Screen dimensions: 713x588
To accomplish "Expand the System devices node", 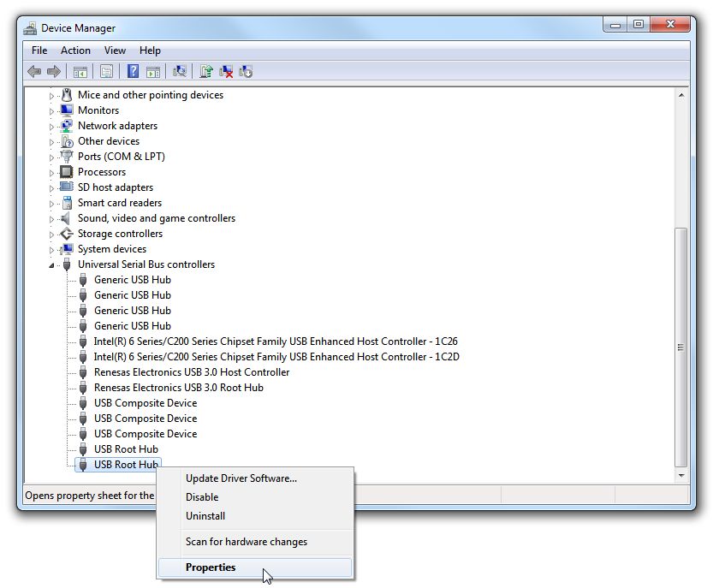I will click(51, 250).
